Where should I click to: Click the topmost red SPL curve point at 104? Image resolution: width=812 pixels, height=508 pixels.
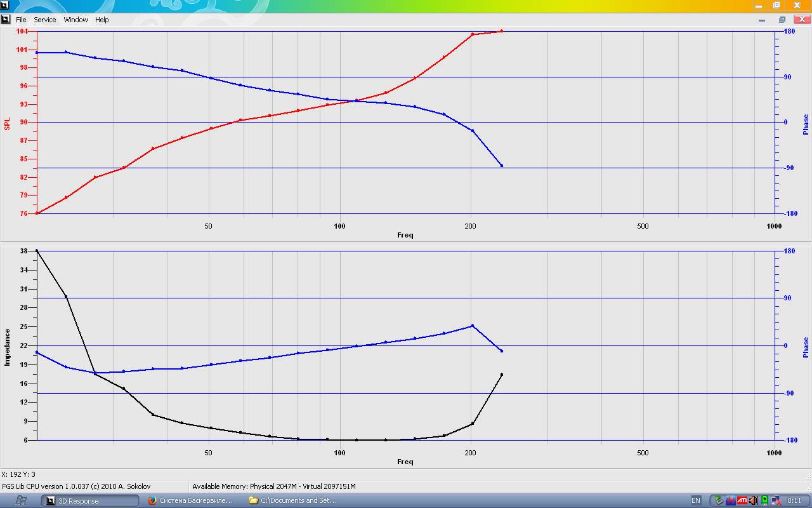click(x=502, y=30)
